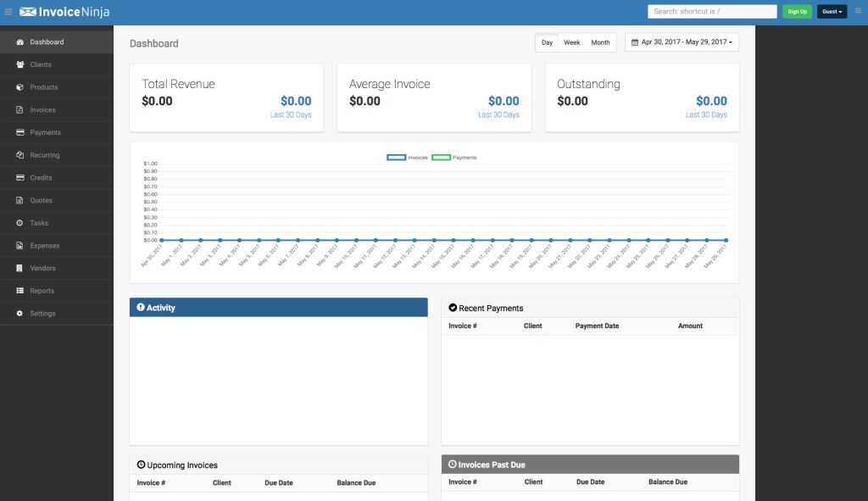Go to Vendors in the sidebar
Screen dimensions: 868x501
pyautogui.click(x=57, y=269)
